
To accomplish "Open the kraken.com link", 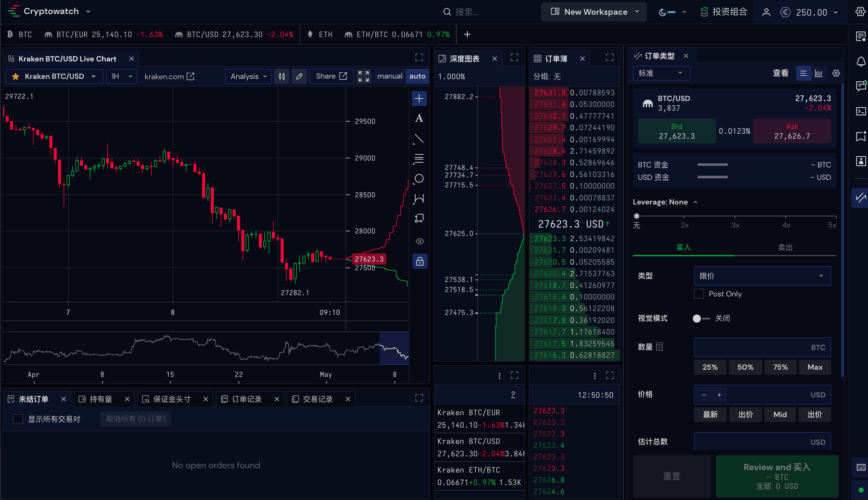I will click(x=169, y=76).
